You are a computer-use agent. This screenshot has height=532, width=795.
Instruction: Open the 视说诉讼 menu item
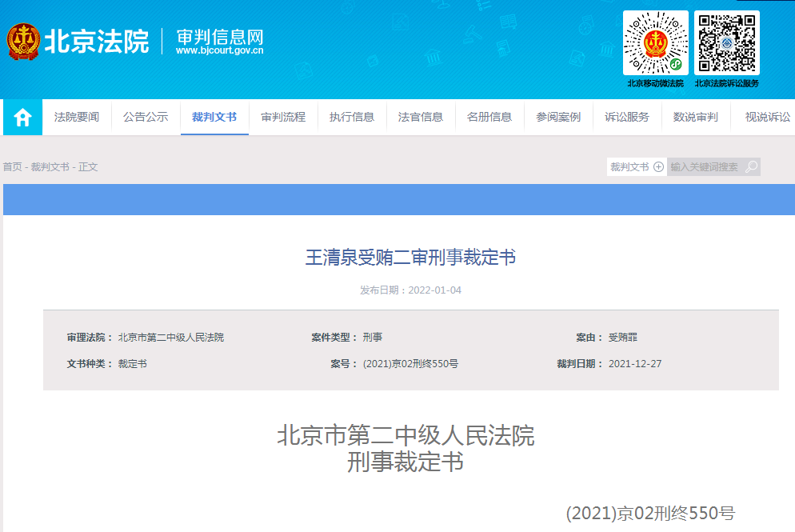coord(767,118)
